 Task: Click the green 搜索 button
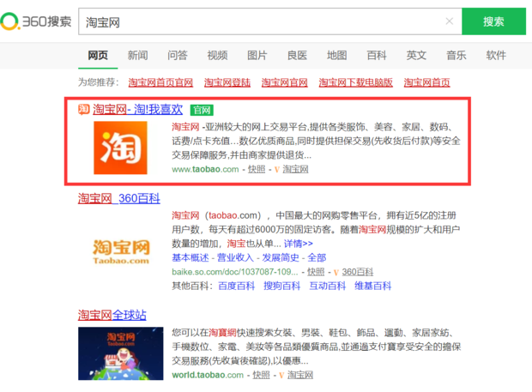pyautogui.click(x=493, y=21)
